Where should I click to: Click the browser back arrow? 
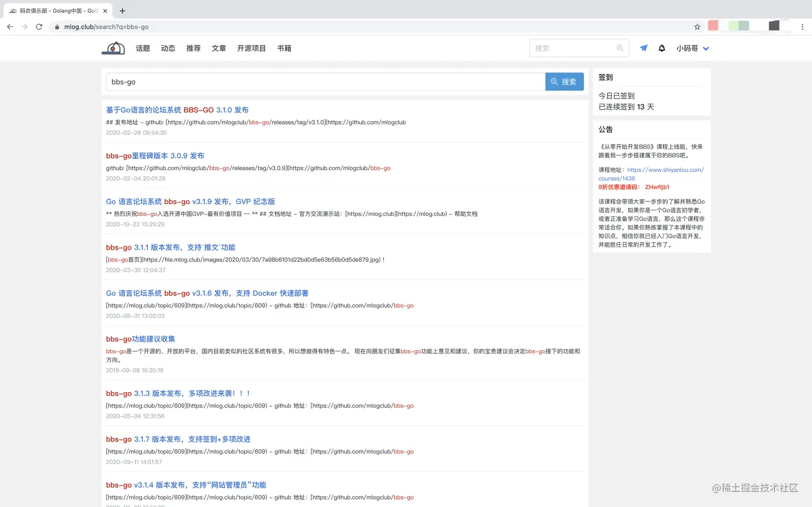(x=10, y=26)
